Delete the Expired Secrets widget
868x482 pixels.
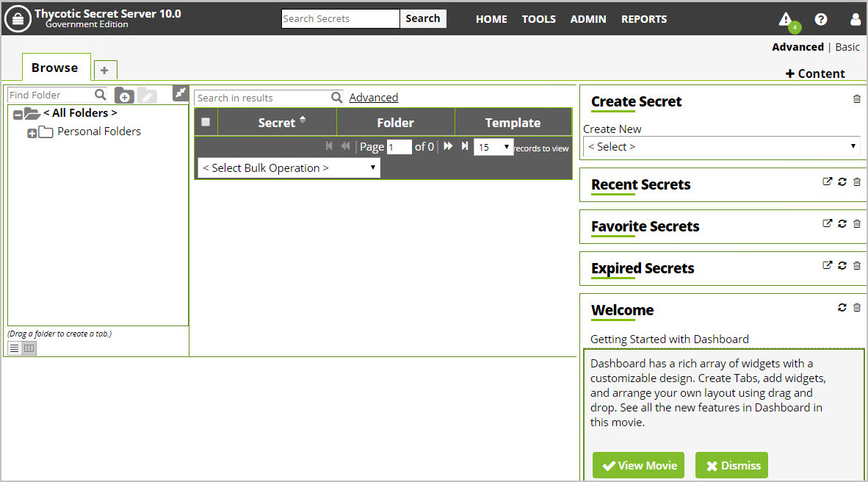pos(857,265)
